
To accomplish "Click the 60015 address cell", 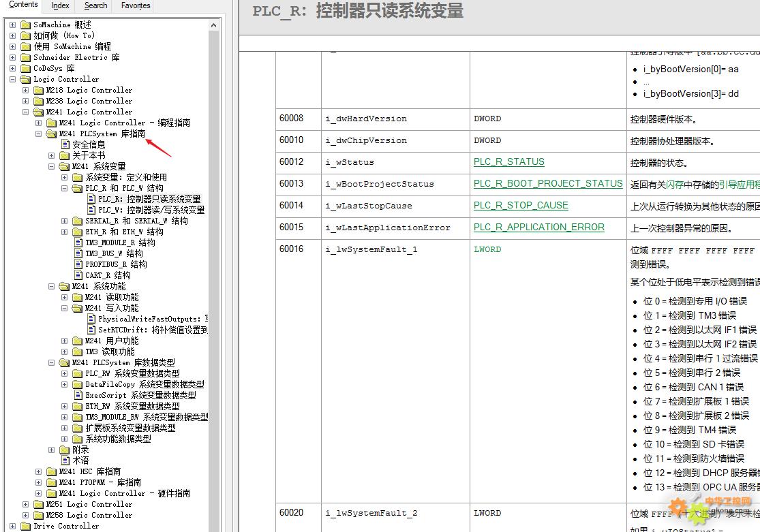I will (x=298, y=228).
